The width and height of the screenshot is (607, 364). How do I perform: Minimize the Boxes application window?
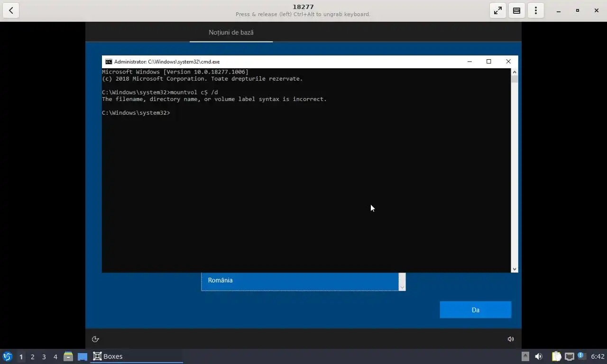[559, 10]
